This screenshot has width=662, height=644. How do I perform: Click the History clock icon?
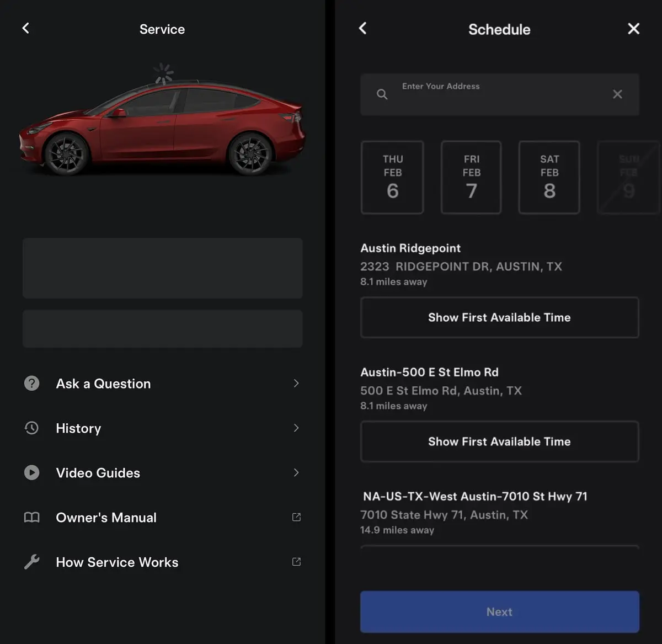click(32, 428)
